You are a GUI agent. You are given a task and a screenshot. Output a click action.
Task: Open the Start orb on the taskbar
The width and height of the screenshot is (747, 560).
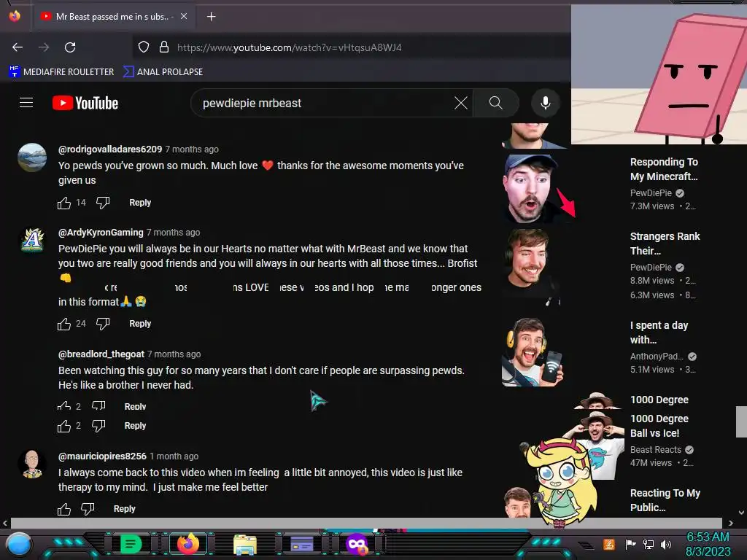coord(19,544)
